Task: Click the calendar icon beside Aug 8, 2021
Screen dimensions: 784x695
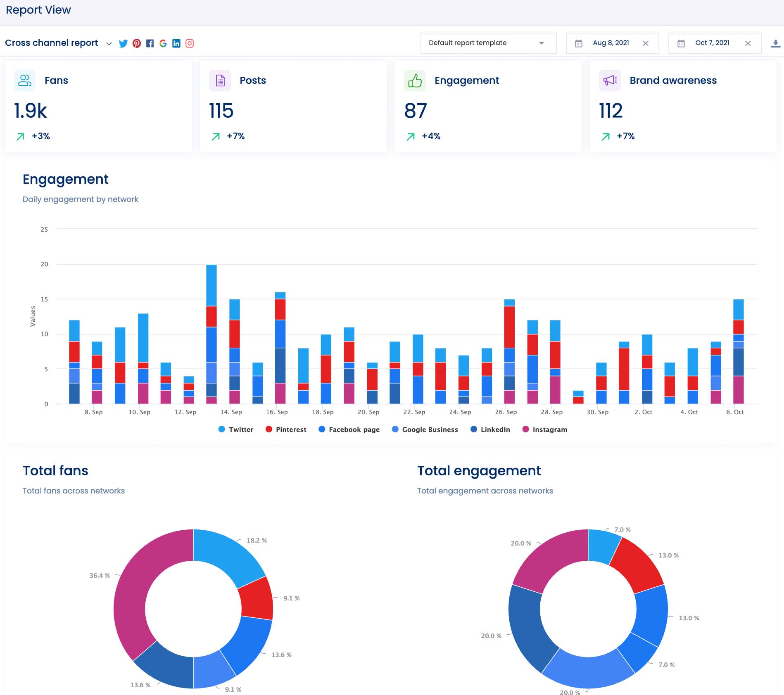Action: pos(578,43)
